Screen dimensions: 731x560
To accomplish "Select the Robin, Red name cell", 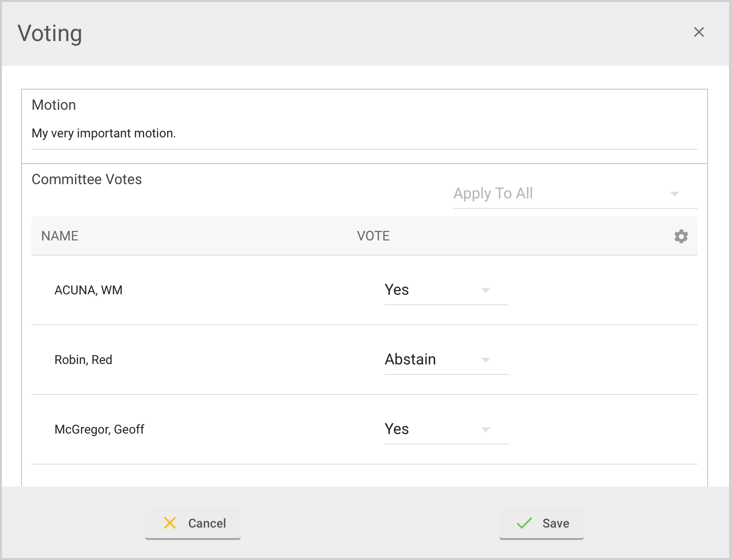I will 84,360.
